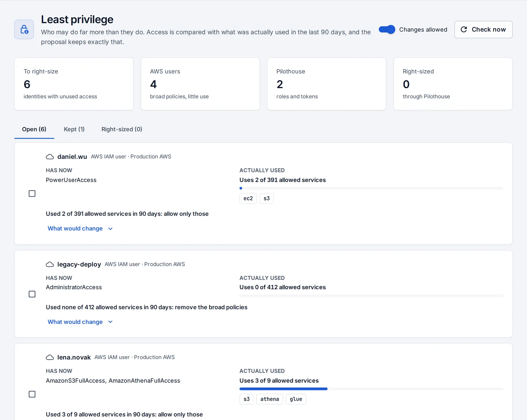Click the s3 tag under daniel.wu
The width and height of the screenshot is (527, 420).
click(x=266, y=198)
